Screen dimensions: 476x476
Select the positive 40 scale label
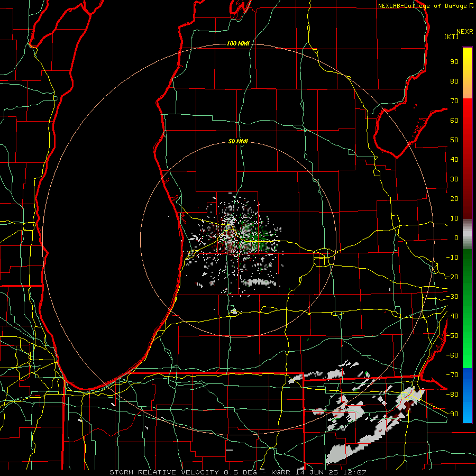click(454, 159)
